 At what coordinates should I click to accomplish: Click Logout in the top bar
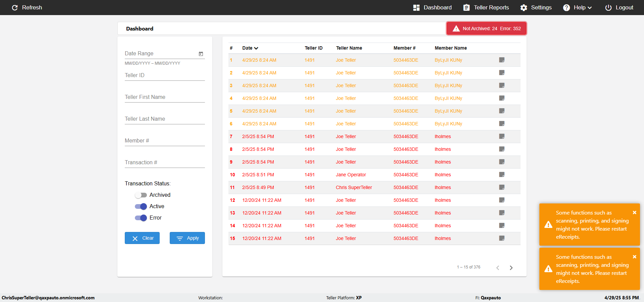(619, 7)
